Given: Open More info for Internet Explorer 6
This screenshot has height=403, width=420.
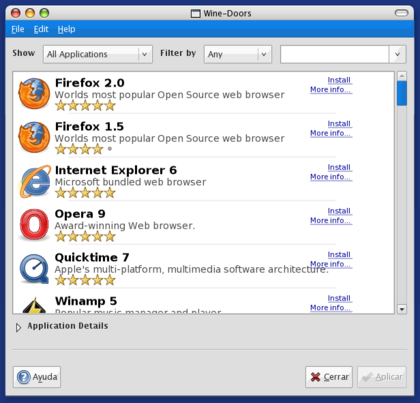Looking at the screenshot, I should click(331, 177).
